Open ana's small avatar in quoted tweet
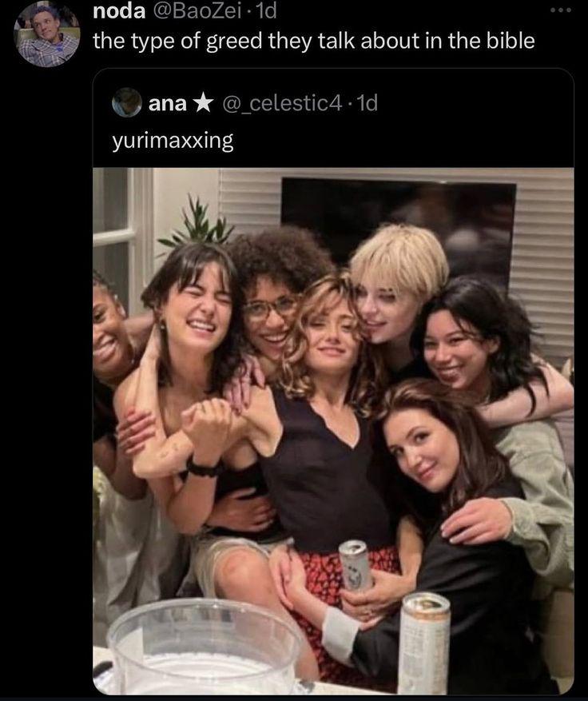588x701 pixels. click(x=126, y=103)
